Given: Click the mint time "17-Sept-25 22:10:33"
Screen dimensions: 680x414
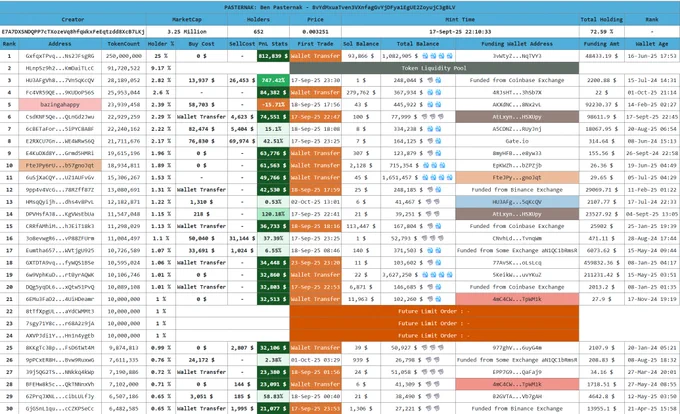Looking at the screenshot, I should 460,32.
